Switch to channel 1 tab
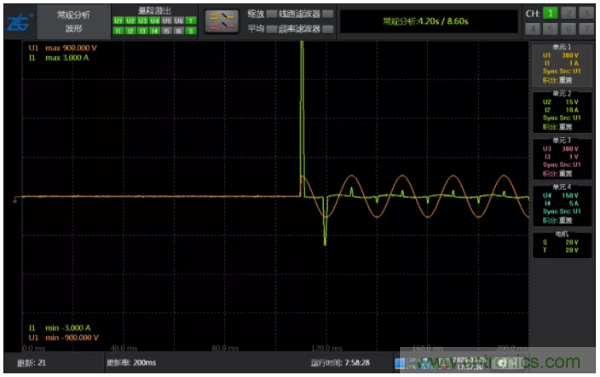600x377 pixels. (x=550, y=13)
